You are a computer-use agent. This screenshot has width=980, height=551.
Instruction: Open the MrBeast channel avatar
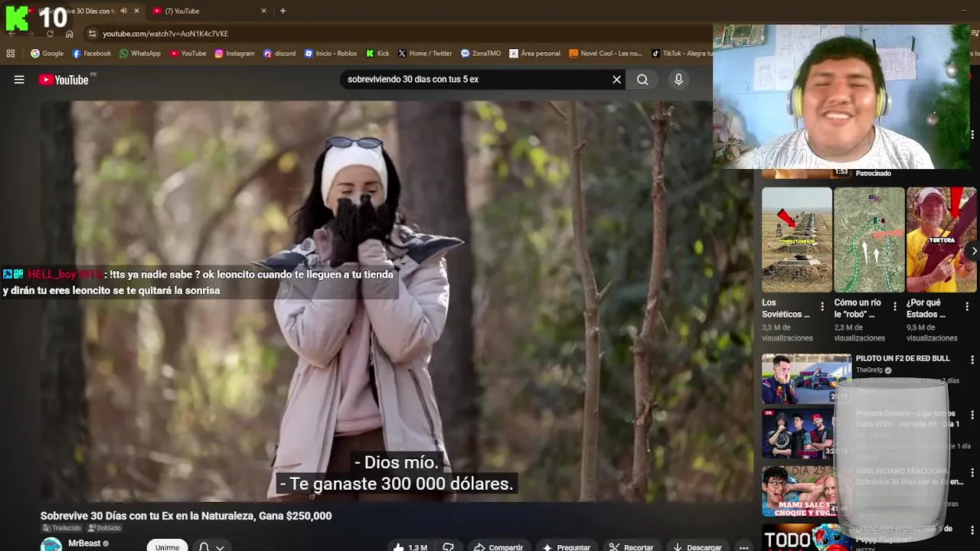(x=51, y=544)
